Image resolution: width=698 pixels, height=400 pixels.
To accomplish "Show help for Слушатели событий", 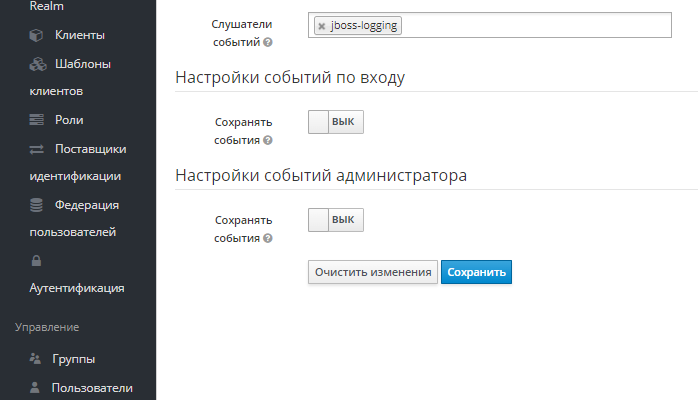I will (x=268, y=43).
